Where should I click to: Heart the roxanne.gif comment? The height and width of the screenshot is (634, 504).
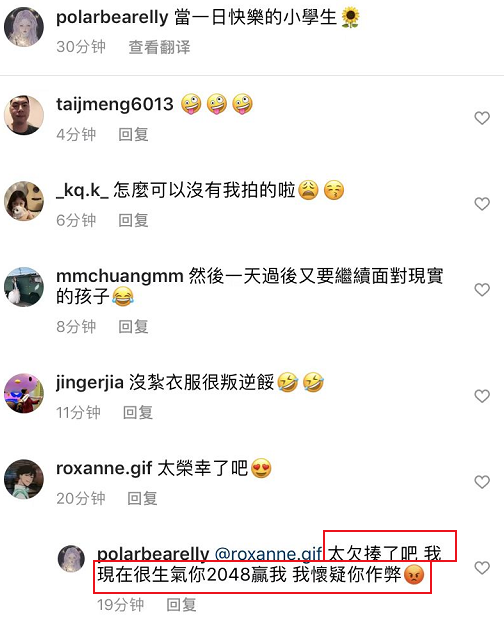click(x=482, y=482)
